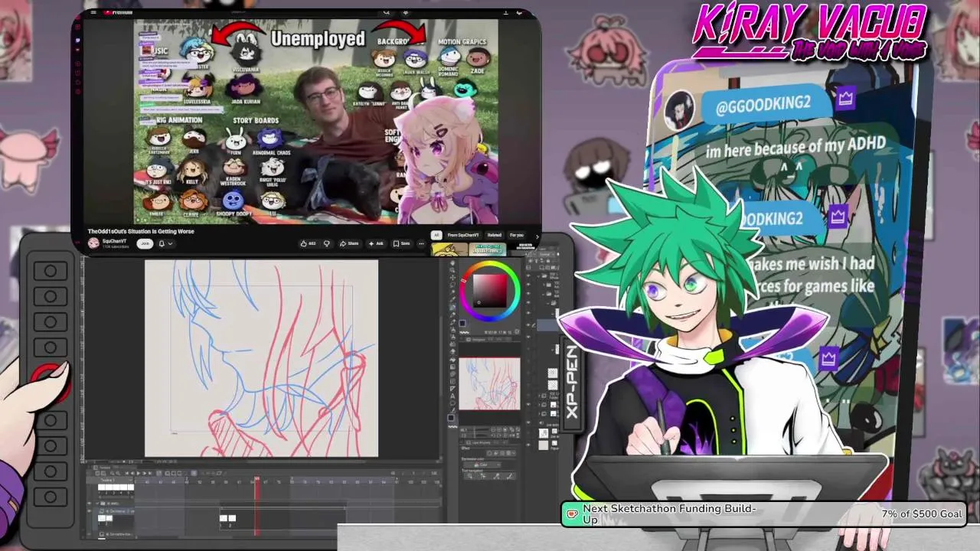Select the All filter chip
980x551 pixels.
[x=436, y=235]
